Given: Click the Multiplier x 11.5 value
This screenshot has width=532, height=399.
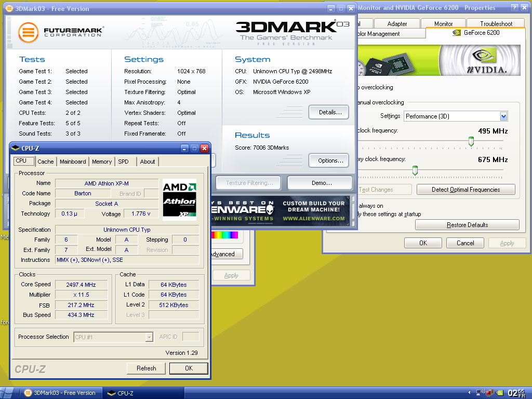Looking at the screenshot, I should click(x=81, y=295).
